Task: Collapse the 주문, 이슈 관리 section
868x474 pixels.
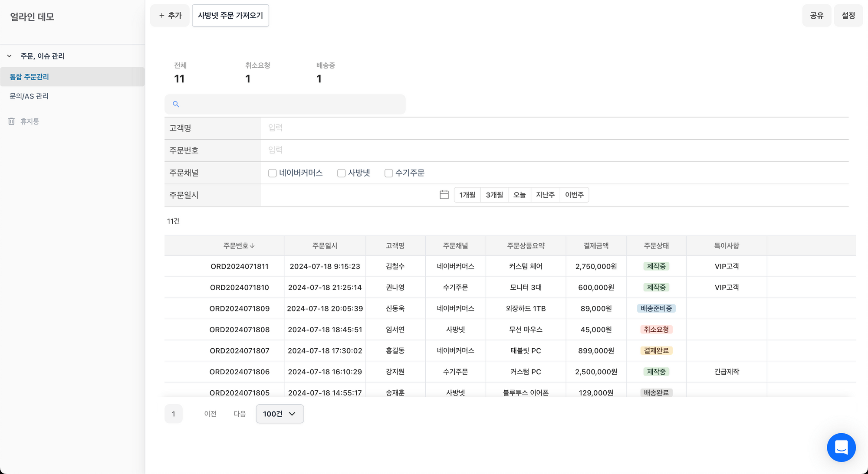Action: click(9, 56)
